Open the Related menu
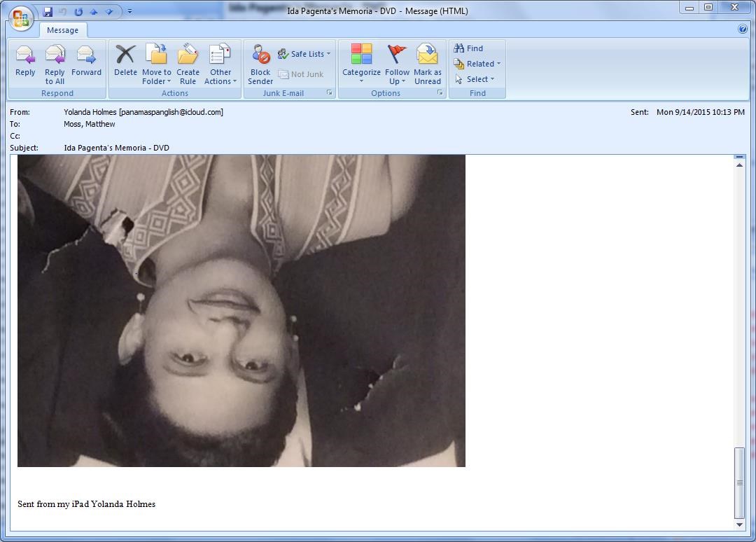The height and width of the screenshot is (542, 756). 477,64
